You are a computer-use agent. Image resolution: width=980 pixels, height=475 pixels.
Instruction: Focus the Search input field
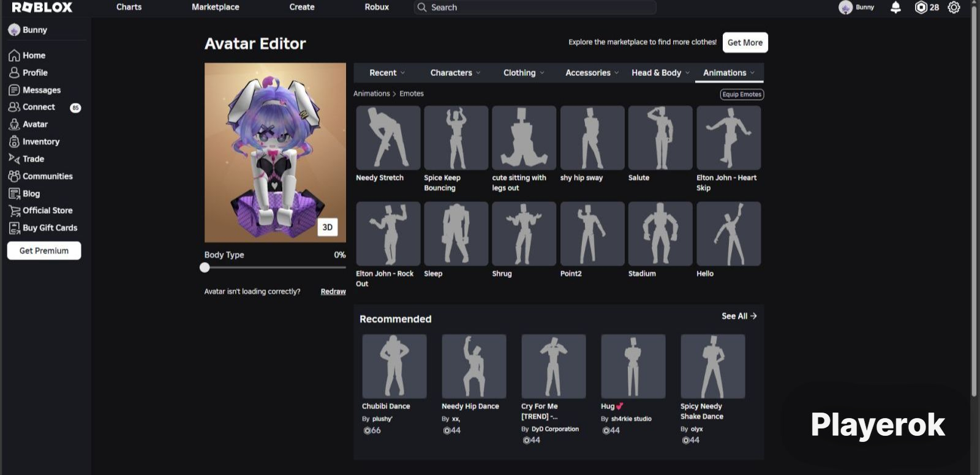535,7
